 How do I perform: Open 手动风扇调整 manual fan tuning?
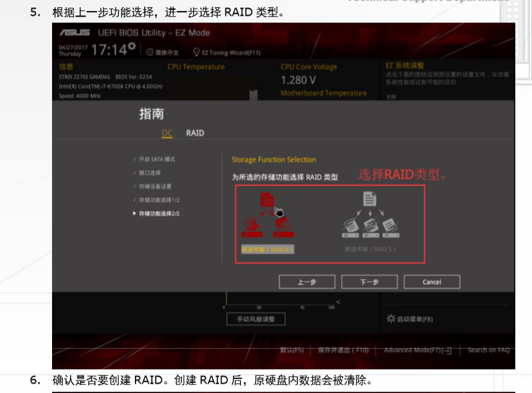click(256, 319)
